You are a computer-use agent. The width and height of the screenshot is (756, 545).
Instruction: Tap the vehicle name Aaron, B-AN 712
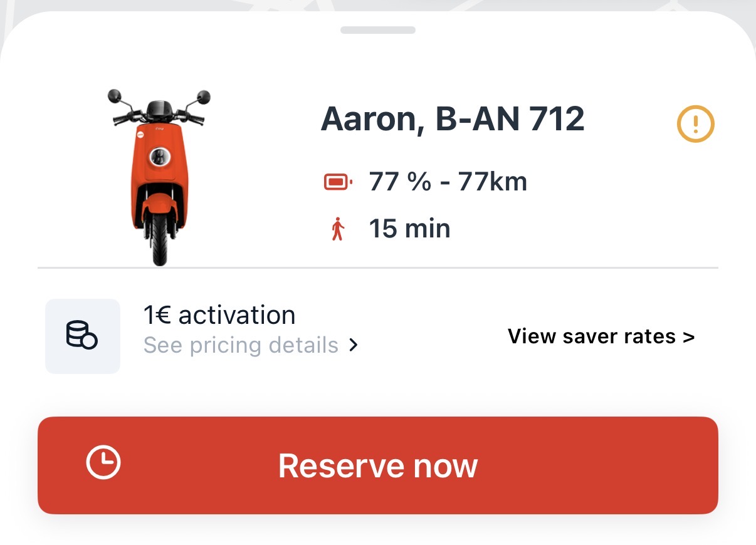(453, 119)
